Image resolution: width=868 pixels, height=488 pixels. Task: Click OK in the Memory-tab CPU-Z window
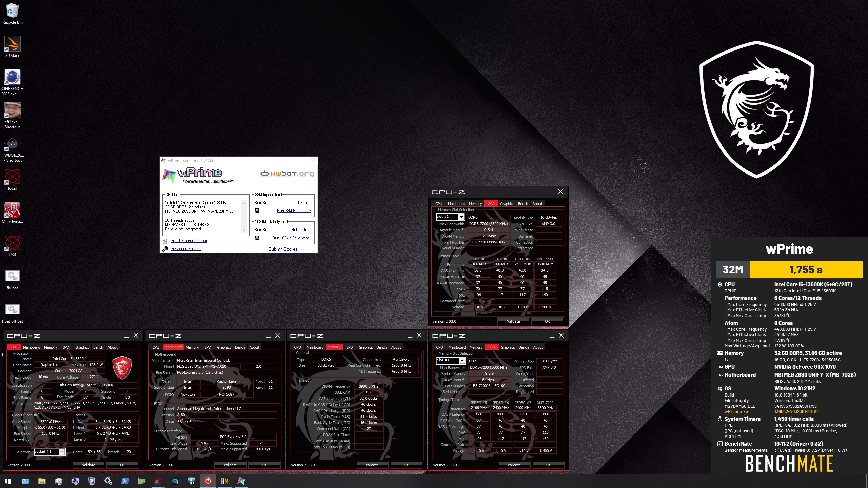tap(406, 465)
